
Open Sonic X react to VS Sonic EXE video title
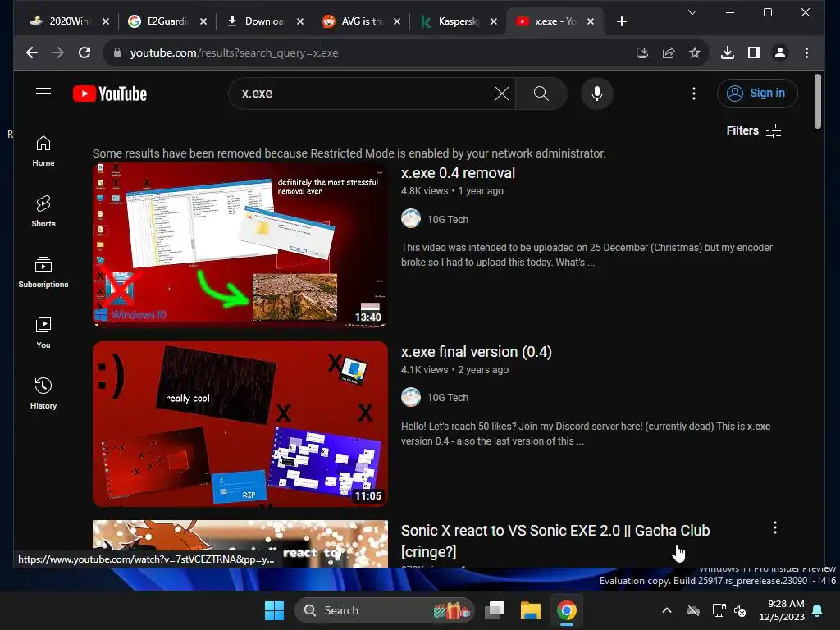click(555, 541)
